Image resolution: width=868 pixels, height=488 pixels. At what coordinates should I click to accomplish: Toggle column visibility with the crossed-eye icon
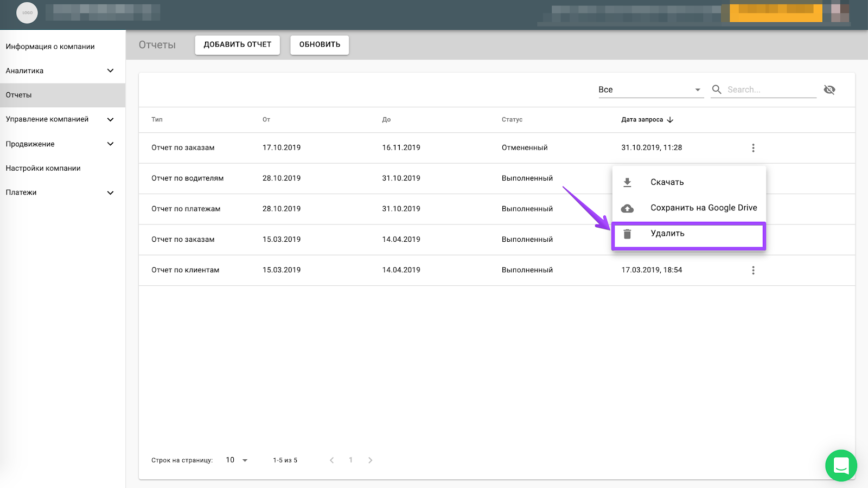point(829,89)
